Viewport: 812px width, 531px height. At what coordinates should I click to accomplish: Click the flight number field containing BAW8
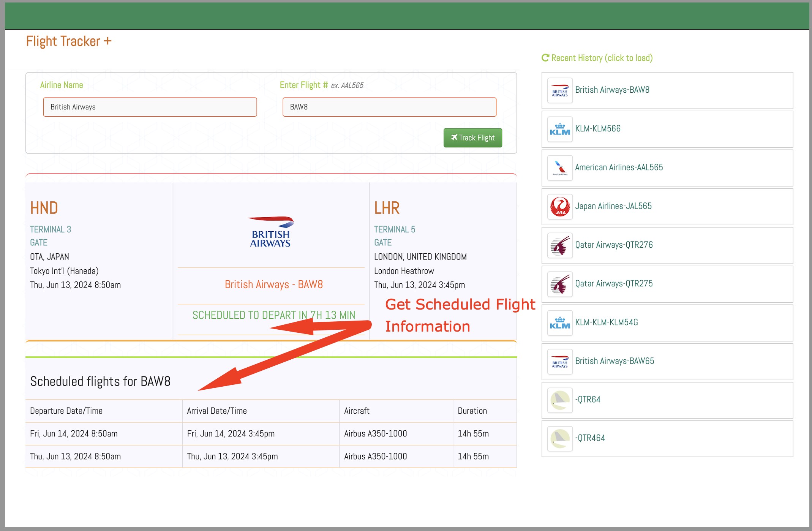[389, 107]
